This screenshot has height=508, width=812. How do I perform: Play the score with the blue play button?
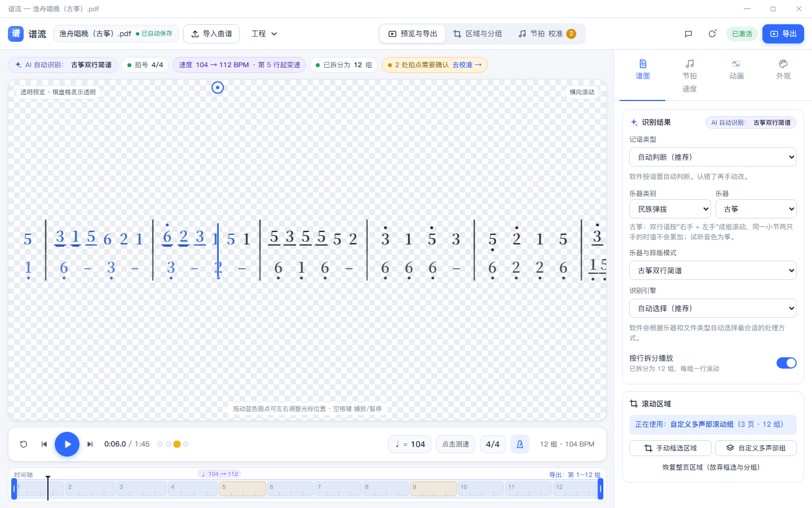(67, 444)
